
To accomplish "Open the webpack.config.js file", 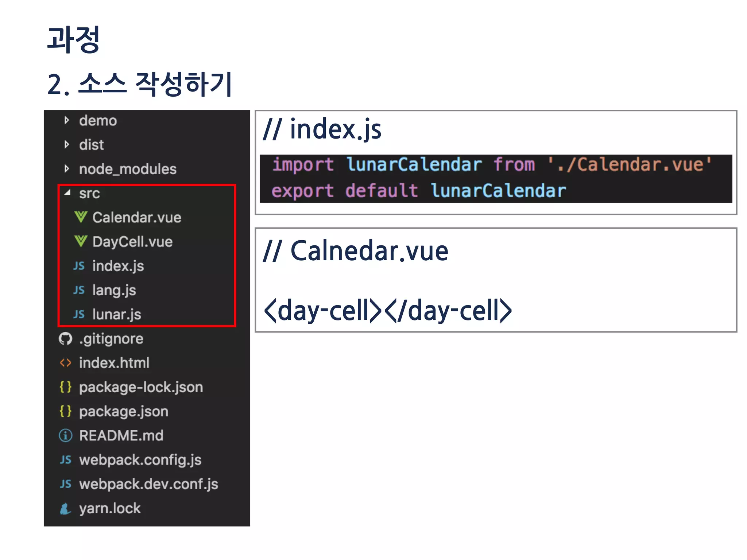I will (140, 460).
